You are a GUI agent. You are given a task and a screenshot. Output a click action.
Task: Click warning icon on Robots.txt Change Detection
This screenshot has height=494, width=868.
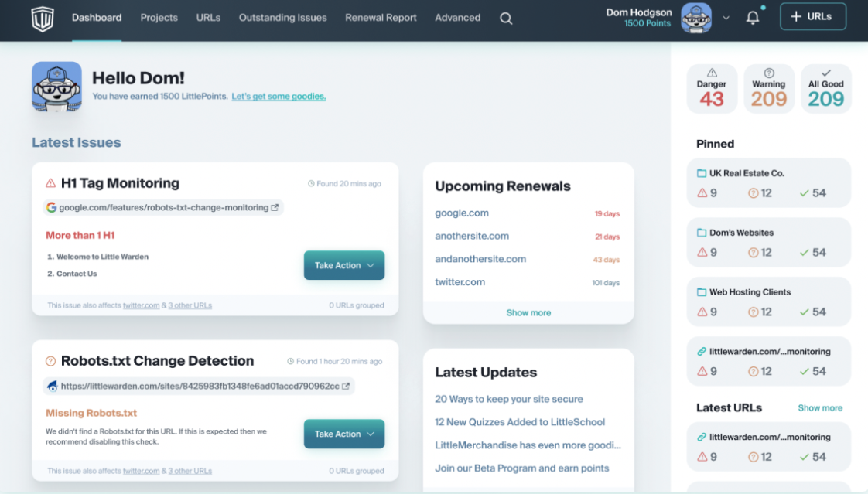click(x=50, y=361)
